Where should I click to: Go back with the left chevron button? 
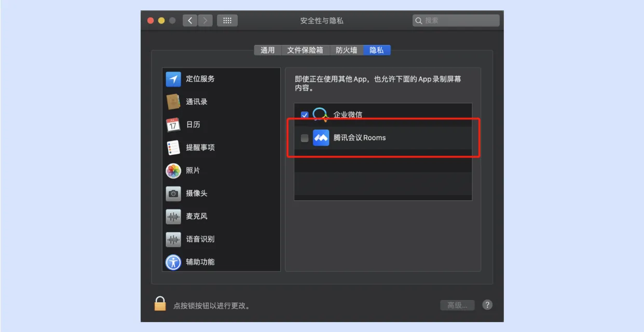[x=190, y=20]
